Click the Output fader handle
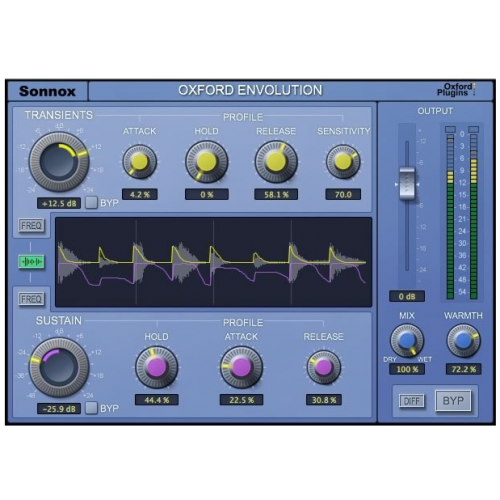 coord(407,184)
